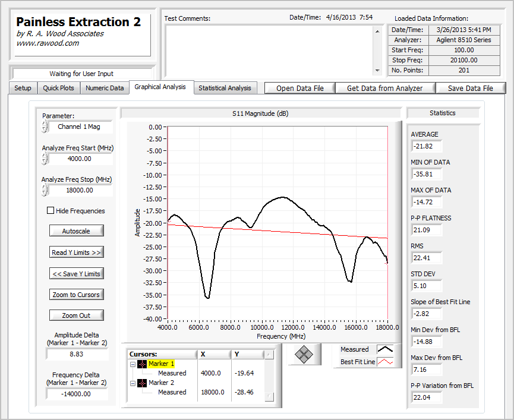Click the STD DEV value 5.10
The width and height of the screenshot is (514, 420).
[x=427, y=286]
